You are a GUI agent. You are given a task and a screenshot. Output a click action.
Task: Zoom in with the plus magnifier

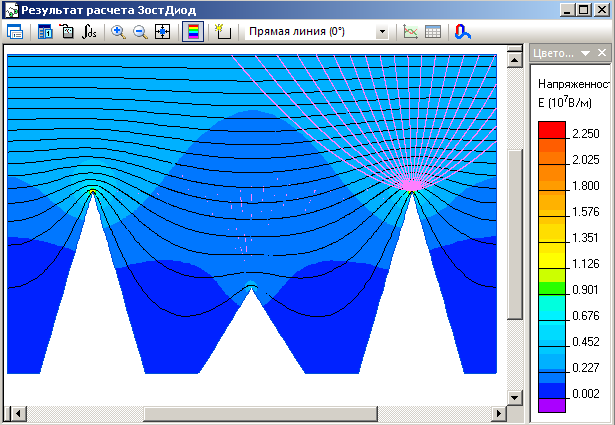[x=118, y=32]
